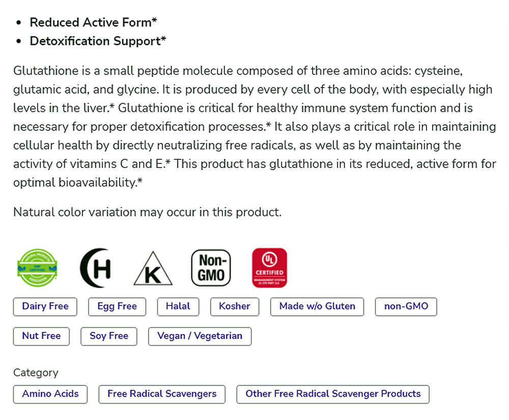Browse the Free Radical Scavengers category
The width and height of the screenshot is (509, 420).
click(162, 394)
